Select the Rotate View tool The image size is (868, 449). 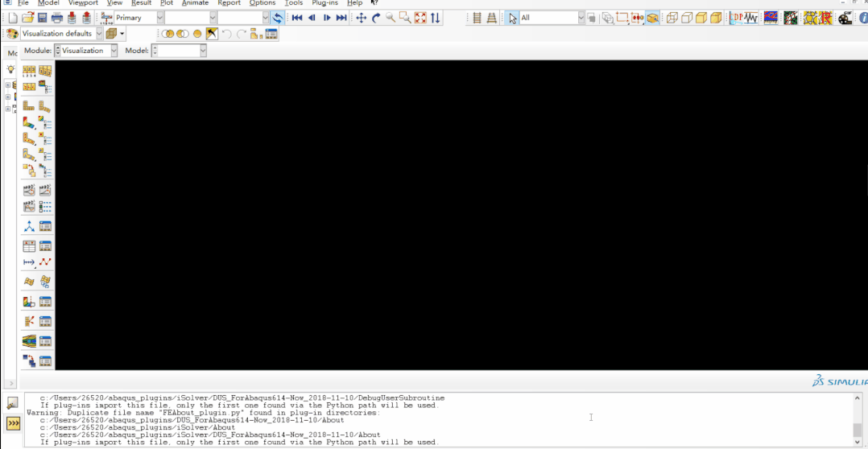point(376,18)
